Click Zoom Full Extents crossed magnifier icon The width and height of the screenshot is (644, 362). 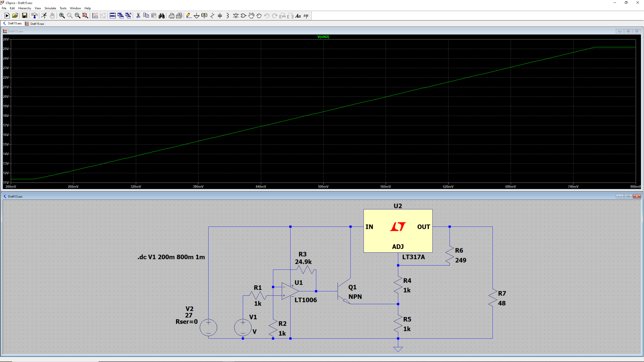coord(85,16)
